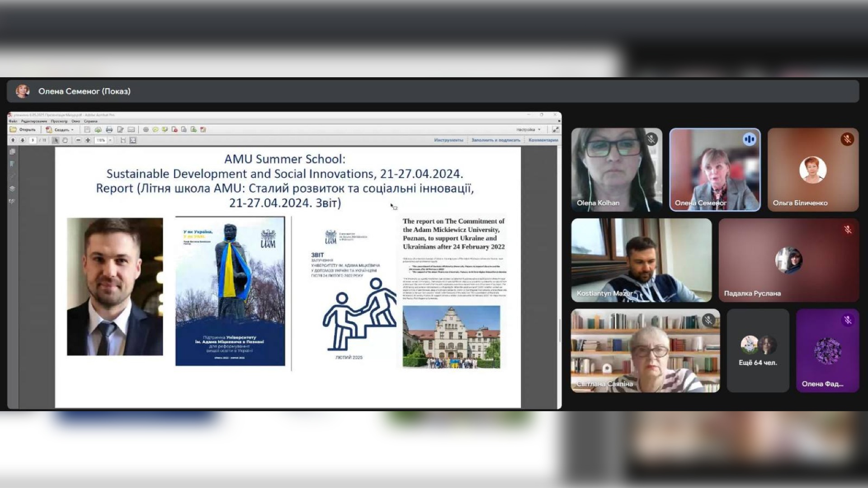Click muted mic icon on Світлана Саяпіна

click(708, 320)
